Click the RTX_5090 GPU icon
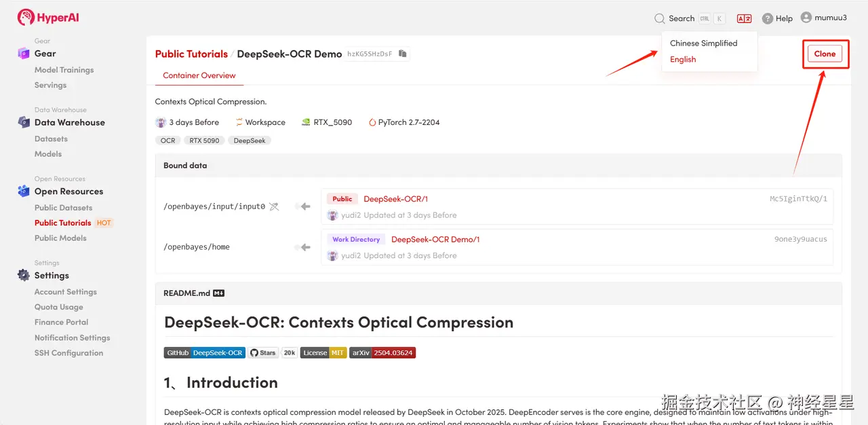 click(306, 122)
